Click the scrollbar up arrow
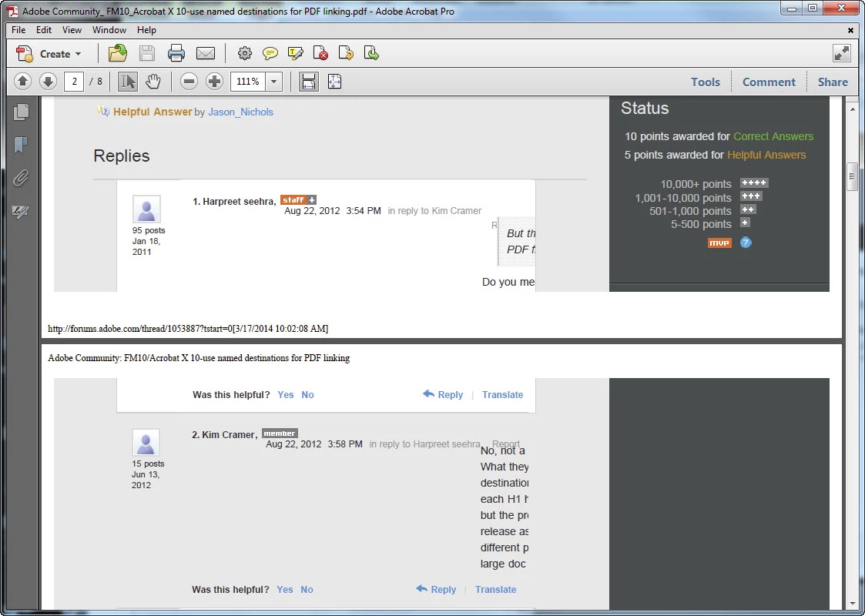This screenshot has height=616, width=865. tap(852, 109)
